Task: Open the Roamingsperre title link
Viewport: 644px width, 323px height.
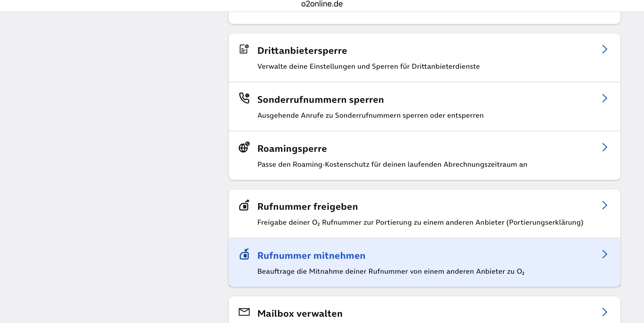Action: [292, 149]
